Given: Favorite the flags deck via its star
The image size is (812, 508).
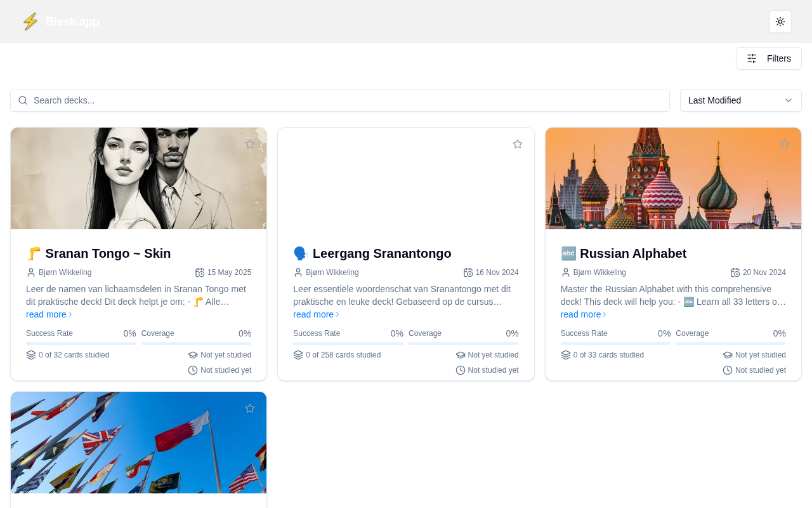Looking at the screenshot, I should (x=250, y=408).
